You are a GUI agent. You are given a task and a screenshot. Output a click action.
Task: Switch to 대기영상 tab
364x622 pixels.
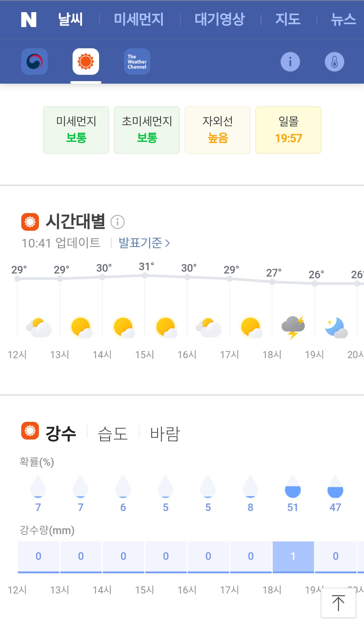(219, 19)
